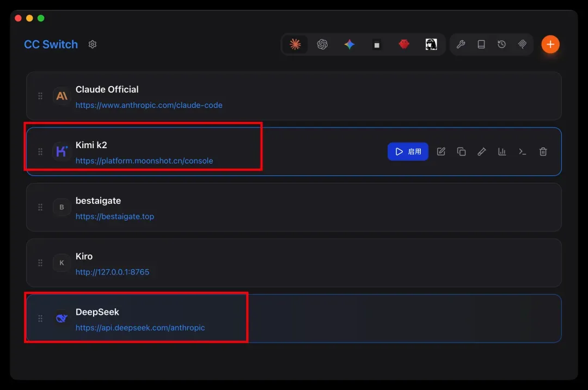Click the B avatar of bestaigate
The width and height of the screenshot is (588, 390).
pyautogui.click(x=62, y=207)
